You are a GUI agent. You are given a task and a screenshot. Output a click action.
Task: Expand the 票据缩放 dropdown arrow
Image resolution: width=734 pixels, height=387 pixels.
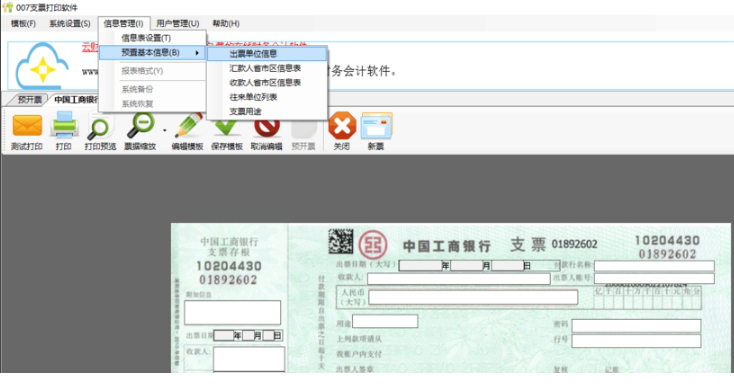pyautogui.click(x=164, y=131)
